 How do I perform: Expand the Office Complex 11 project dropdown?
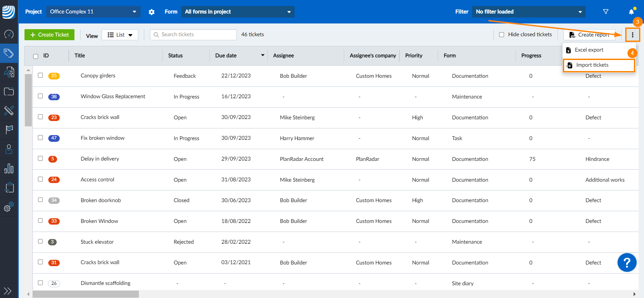point(93,12)
